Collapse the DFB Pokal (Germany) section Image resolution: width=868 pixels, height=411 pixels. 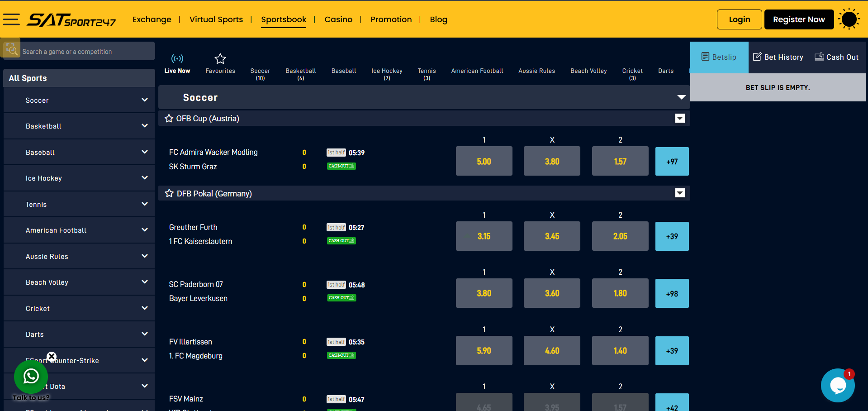point(680,193)
